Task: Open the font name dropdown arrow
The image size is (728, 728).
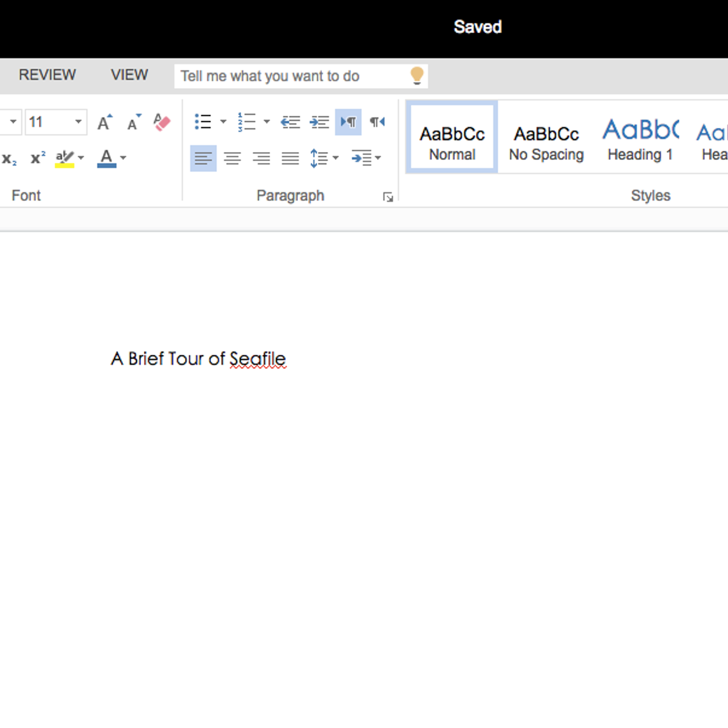Action: tap(13, 121)
